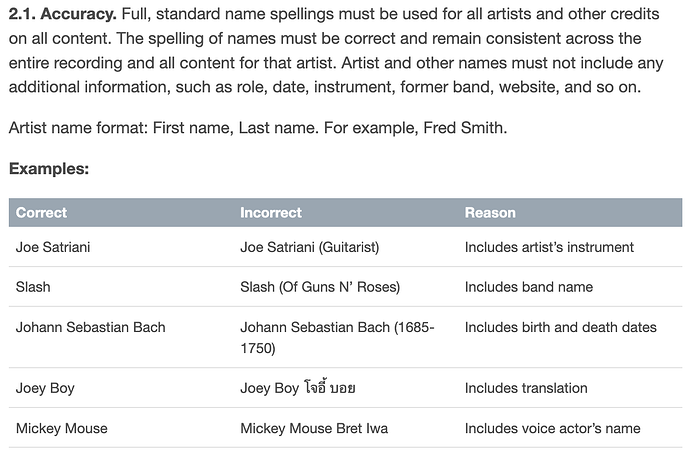Click the 'Examples:' bold label
Image resolution: width=690 pixels, height=456 pixels.
(x=49, y=169)
